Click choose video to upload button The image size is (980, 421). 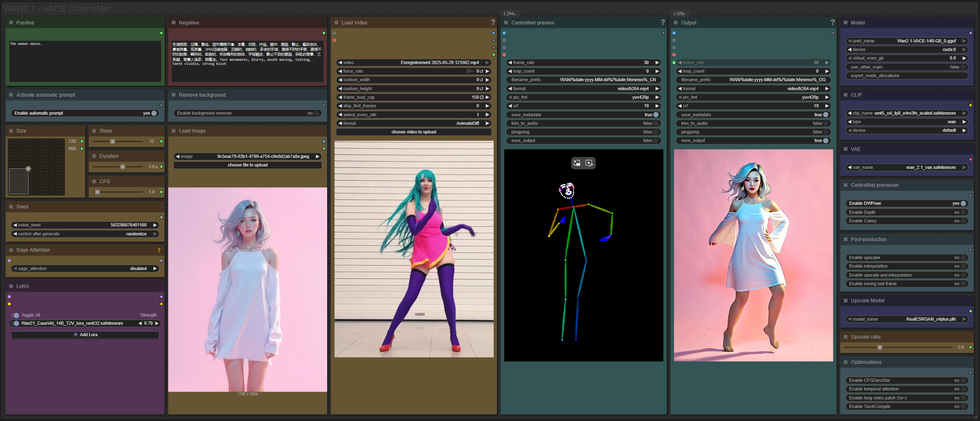413,132
